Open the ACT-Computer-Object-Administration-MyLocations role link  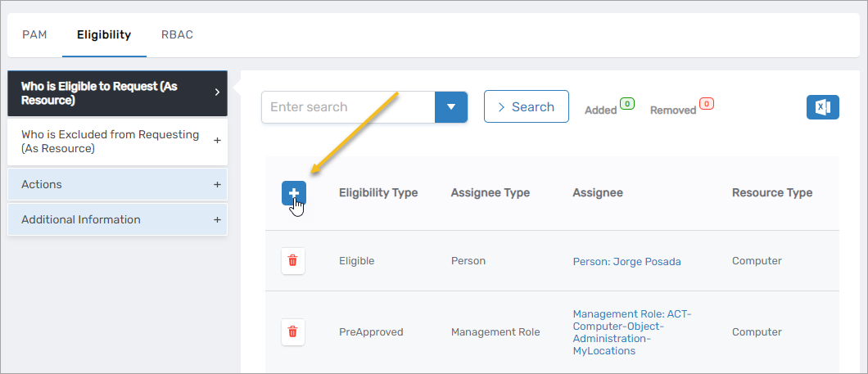[x=632, y=332]
